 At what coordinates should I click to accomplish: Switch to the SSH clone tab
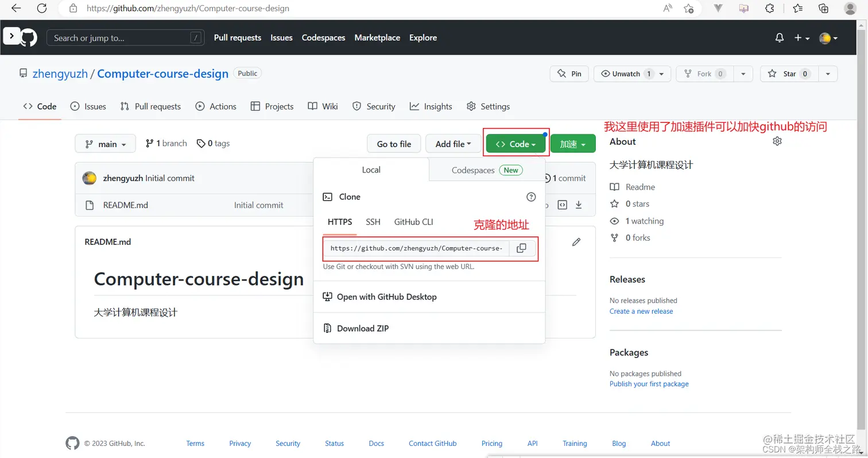[x=373, y=222]
